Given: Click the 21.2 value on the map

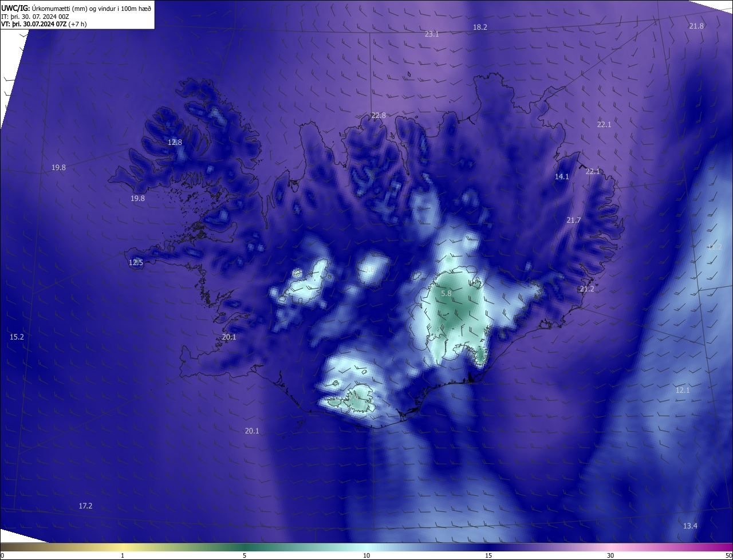Looking at the screenshot, I should [587, 289].
